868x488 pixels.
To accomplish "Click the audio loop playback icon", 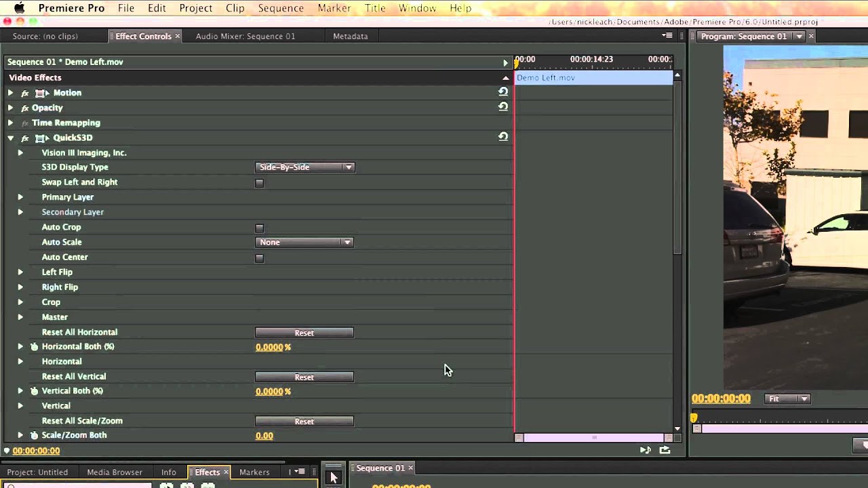I will 645,450.
